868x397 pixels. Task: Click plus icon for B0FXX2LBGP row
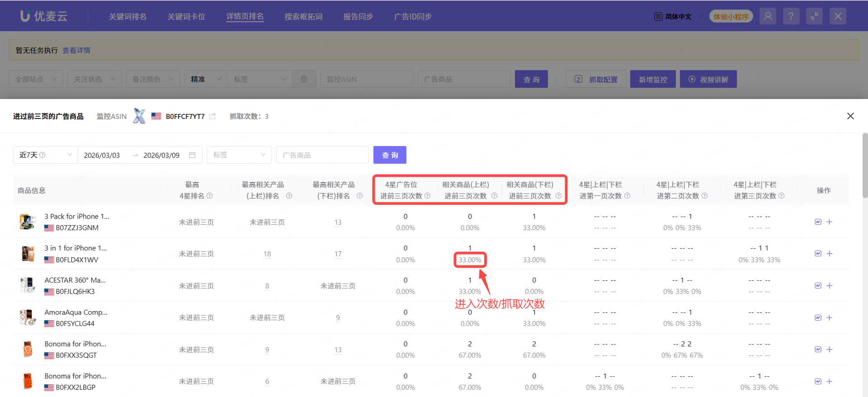point(829,382)
